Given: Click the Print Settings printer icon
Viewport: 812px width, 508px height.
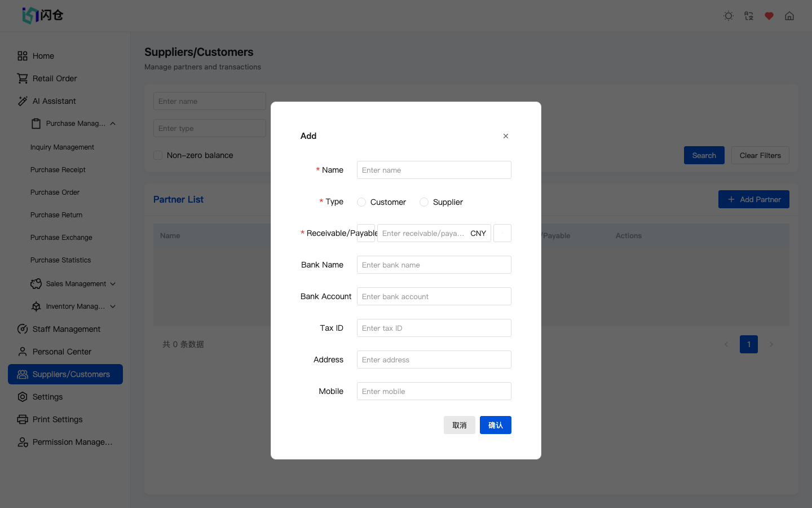Looking at the screenshot, I should [x=23, y=419].
